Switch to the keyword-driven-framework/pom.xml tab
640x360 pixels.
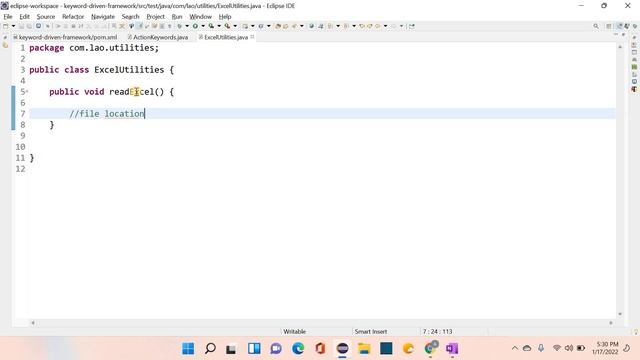click(66, 37)
